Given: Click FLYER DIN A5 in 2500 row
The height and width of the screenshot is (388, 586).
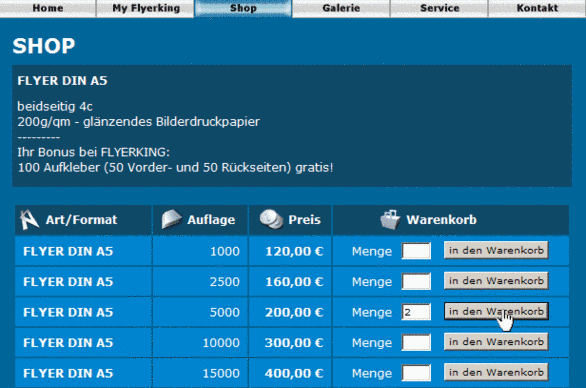Looking at the screenshot, I should pos(68,282).
